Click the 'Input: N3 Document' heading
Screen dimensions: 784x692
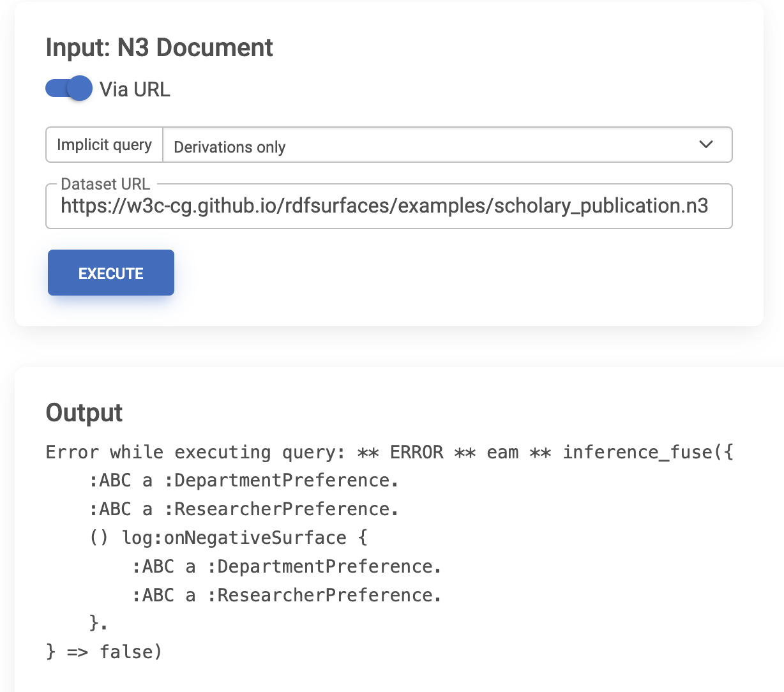160,48
